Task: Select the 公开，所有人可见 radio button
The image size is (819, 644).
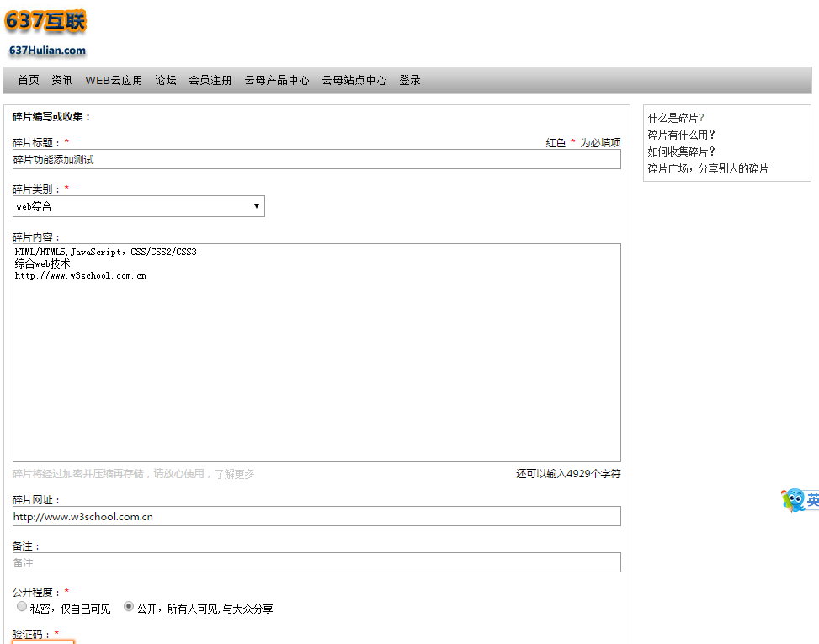Action: [129, 607]
